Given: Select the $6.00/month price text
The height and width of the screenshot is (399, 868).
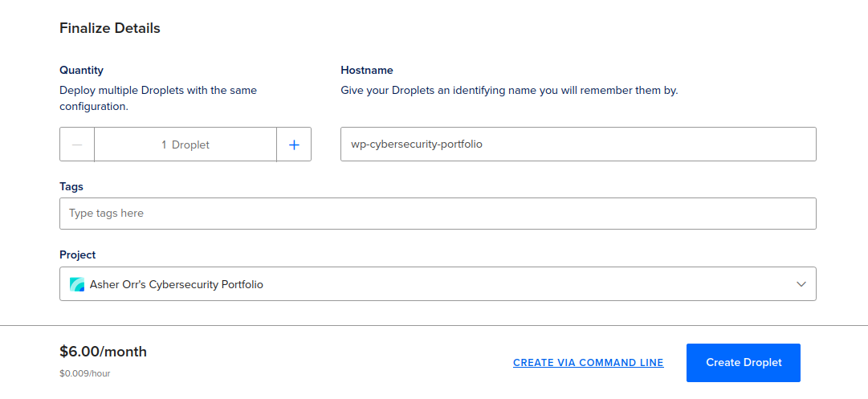Looking at the screenshot, I should coord(103,352).
